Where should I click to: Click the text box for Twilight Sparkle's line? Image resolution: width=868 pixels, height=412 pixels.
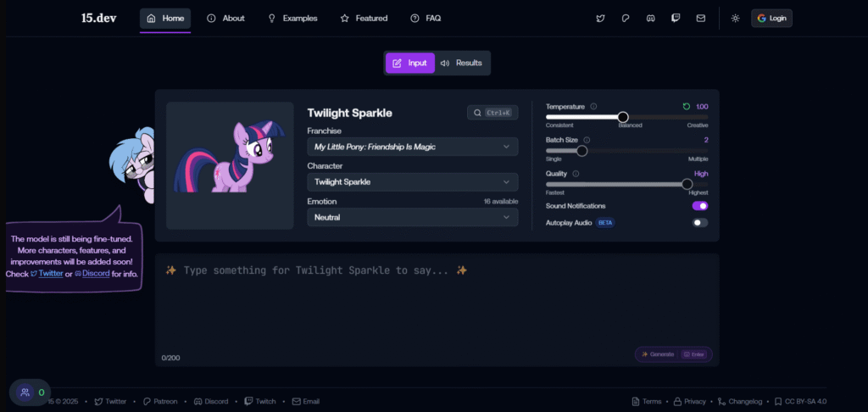point(437,305)
